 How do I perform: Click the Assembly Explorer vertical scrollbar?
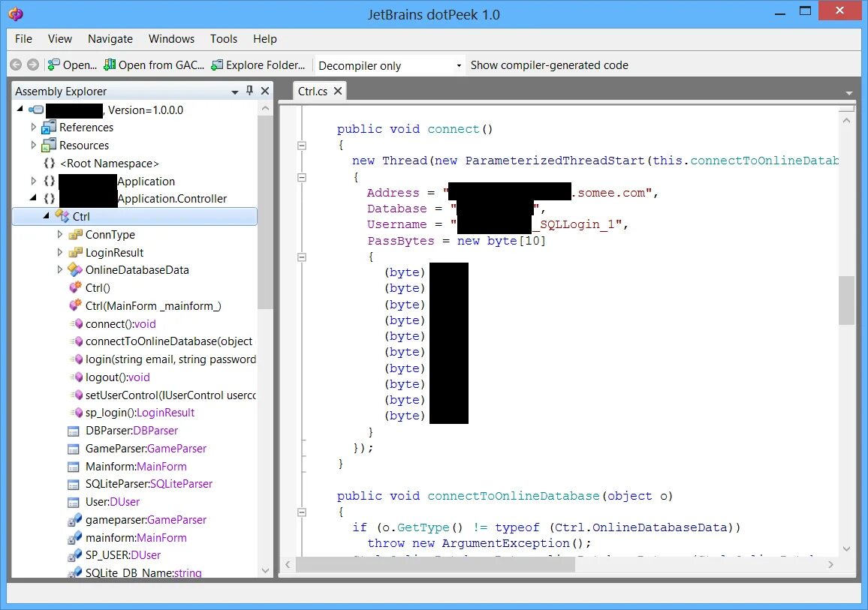265,212
